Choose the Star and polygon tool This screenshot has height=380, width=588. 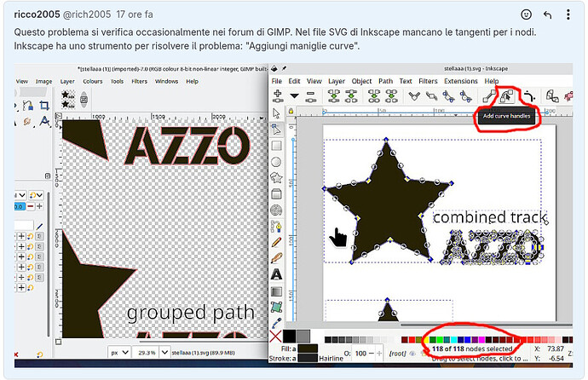coord(277,177)
